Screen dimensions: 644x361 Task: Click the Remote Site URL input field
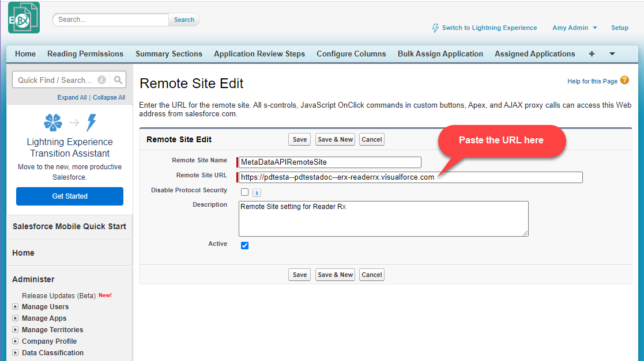410,177
